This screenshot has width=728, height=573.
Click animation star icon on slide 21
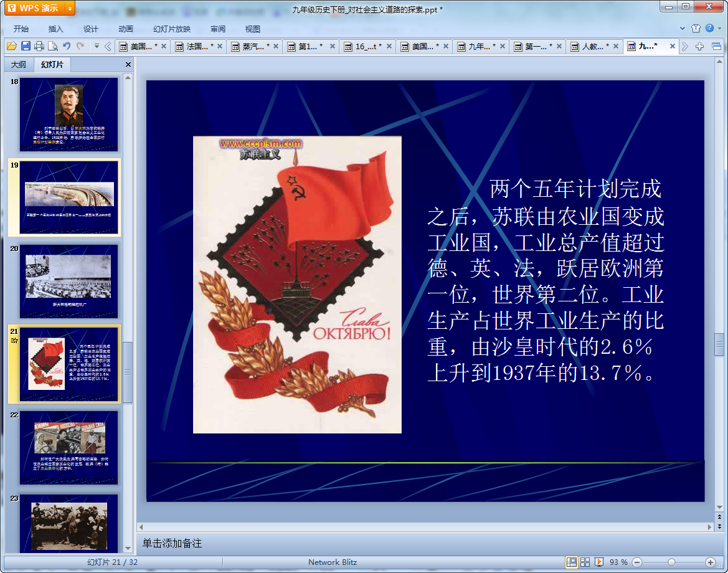click(14, 340)
